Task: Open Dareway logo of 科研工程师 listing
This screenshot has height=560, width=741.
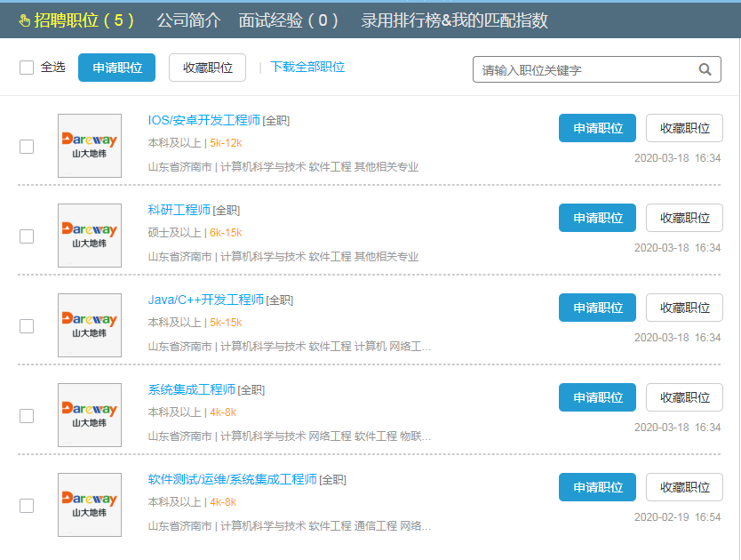Action: point(89,236)
